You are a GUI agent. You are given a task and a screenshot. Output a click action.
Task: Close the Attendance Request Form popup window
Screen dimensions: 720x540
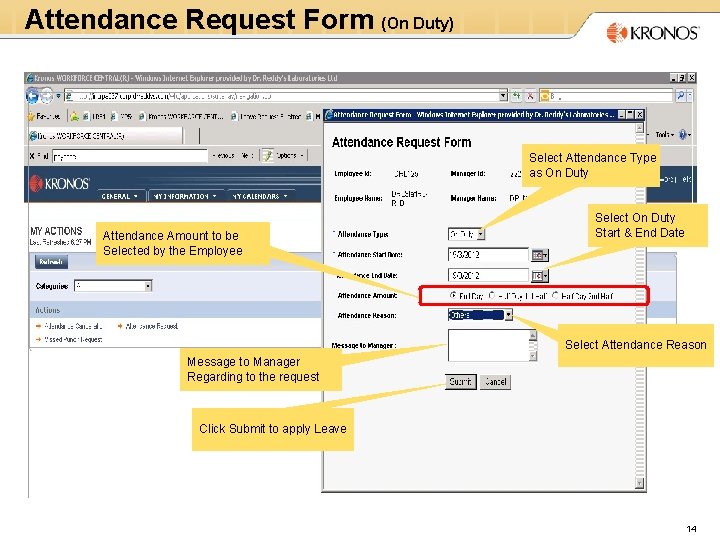(x=639, y=114)
